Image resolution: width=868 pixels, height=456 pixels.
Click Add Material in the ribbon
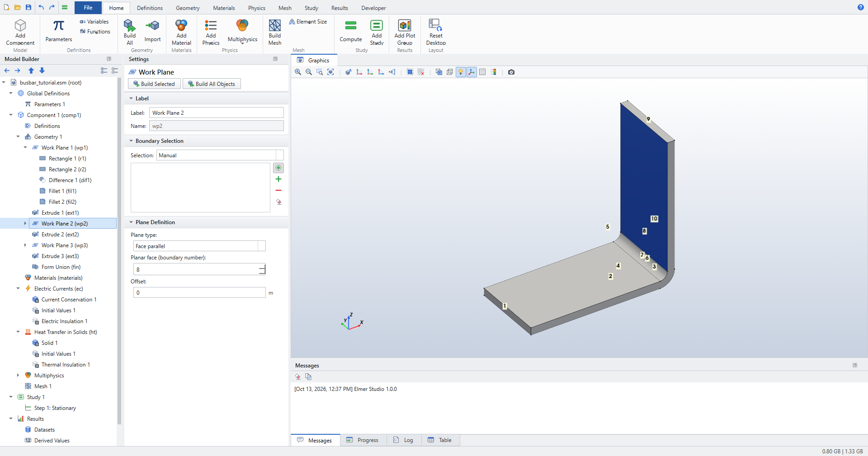pos(181,32)
